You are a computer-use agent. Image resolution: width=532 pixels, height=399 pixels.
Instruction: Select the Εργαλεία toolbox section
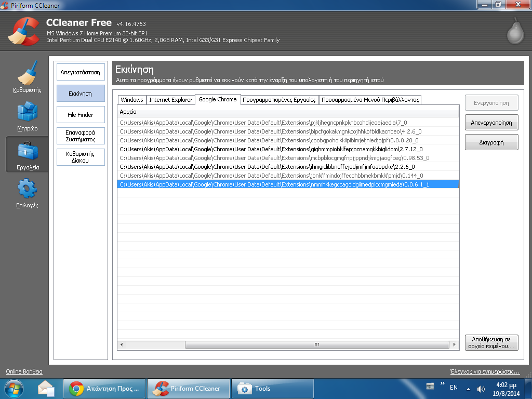(28, 155)
